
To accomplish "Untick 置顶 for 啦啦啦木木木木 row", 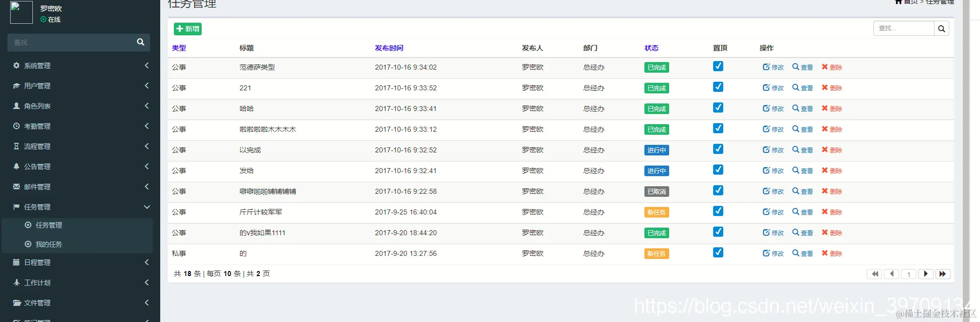I will (718, 128).
